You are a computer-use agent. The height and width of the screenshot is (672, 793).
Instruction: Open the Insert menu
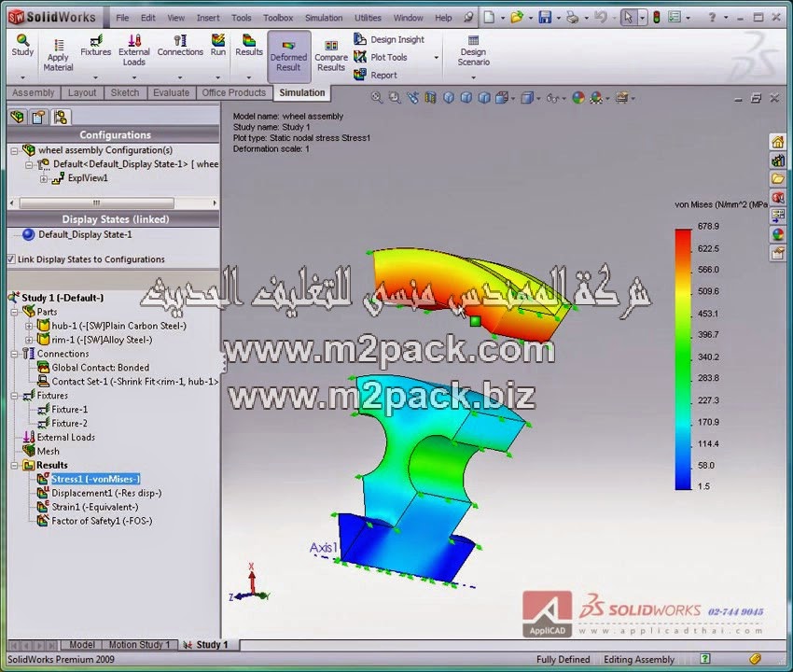coord(208,18)
